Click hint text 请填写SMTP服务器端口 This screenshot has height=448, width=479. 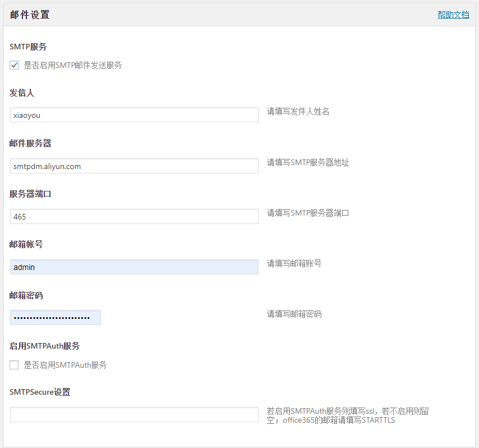click(308, 213)
